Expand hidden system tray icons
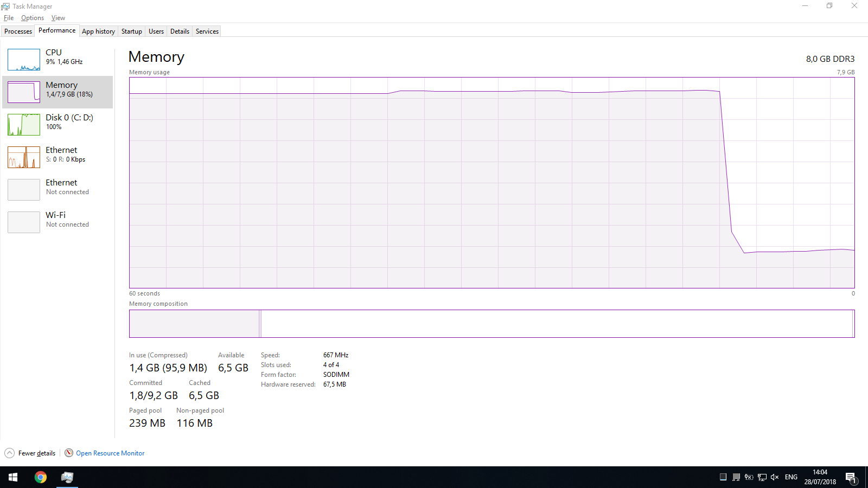This screenshot has width=868, height=488. pos(722,477)
